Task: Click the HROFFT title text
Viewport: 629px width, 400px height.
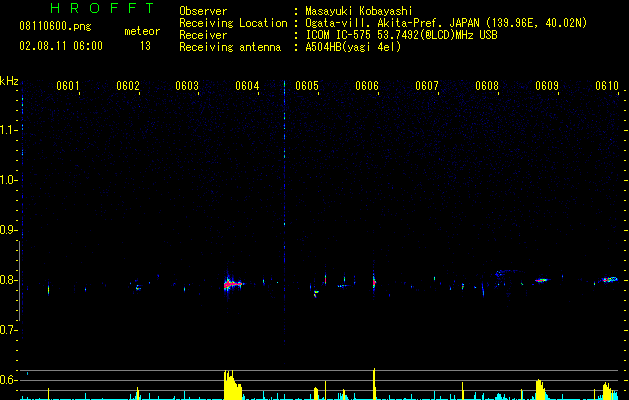Action: pos(102,8)
